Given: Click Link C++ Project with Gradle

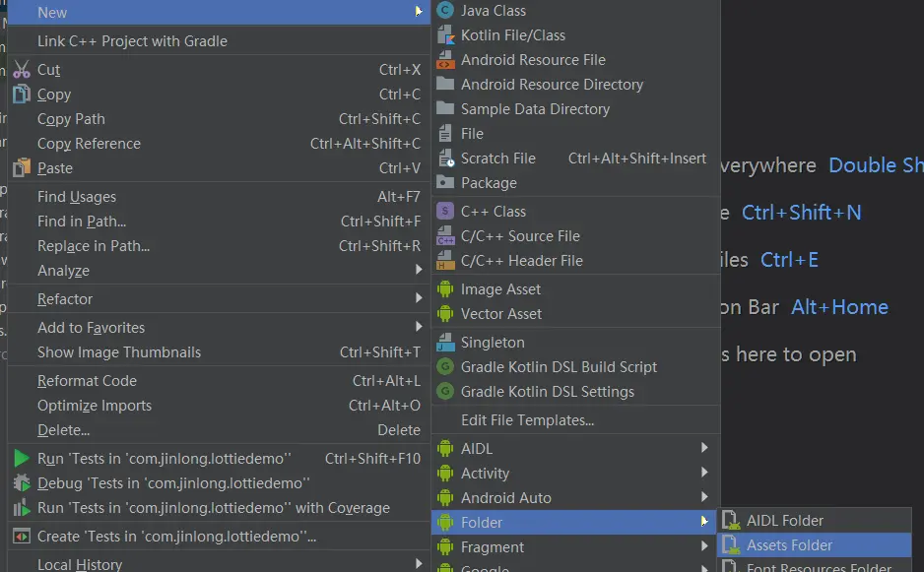Looking at the screenshot, I should pyautogui.click(x=132, y=41).
